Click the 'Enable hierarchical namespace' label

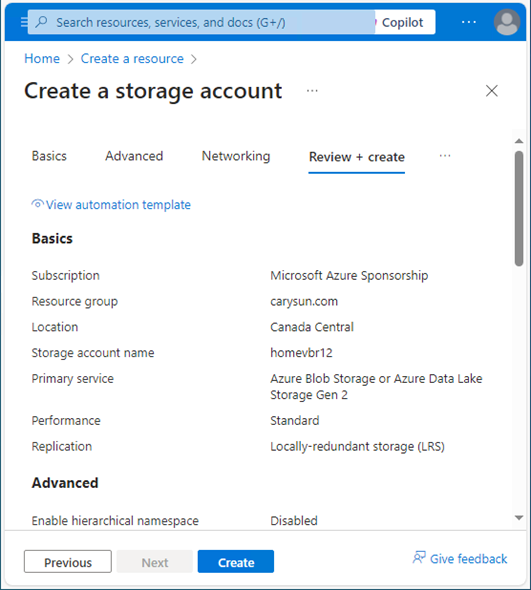click(x=115, y=521)
